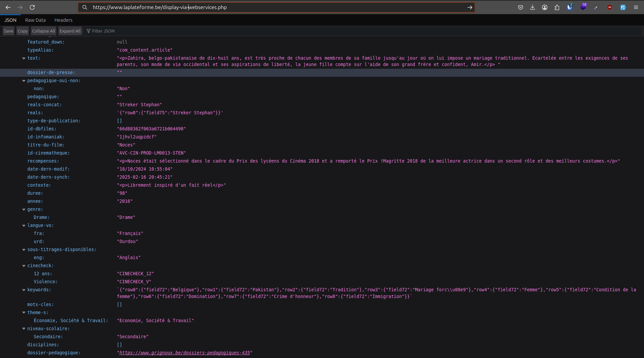The height and width of the screenshot is (358, 644).
Task: Open the eyedropper color picker extension
Action: [596, 7]
